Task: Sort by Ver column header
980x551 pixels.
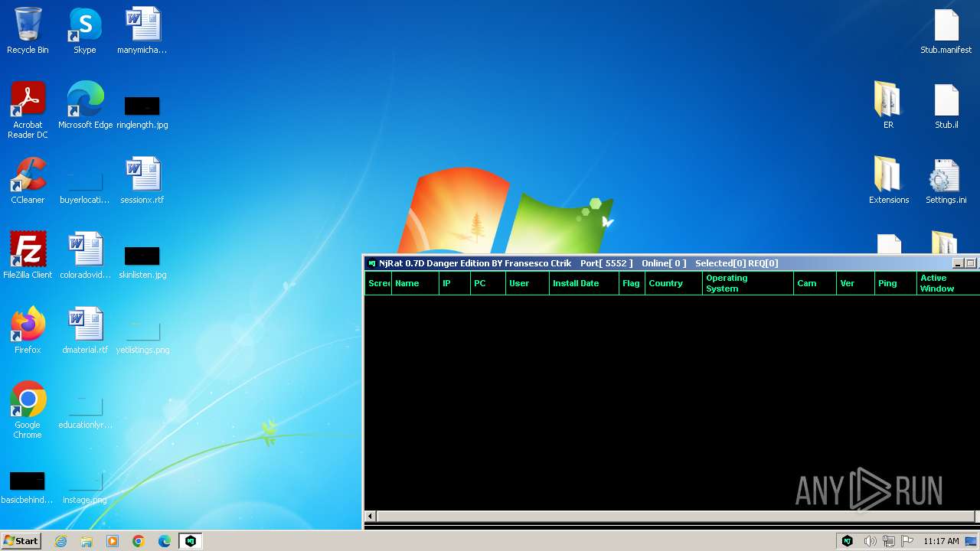Action: [x=856, y=283]
